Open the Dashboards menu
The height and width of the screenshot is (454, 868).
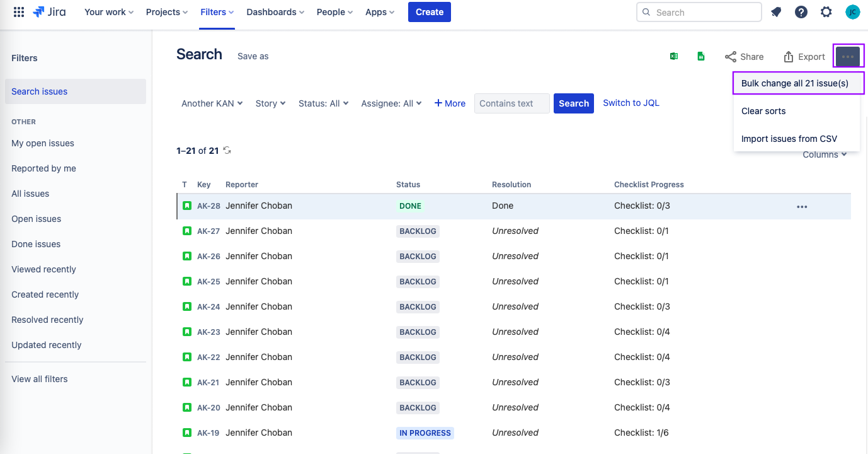pos(275,12)
